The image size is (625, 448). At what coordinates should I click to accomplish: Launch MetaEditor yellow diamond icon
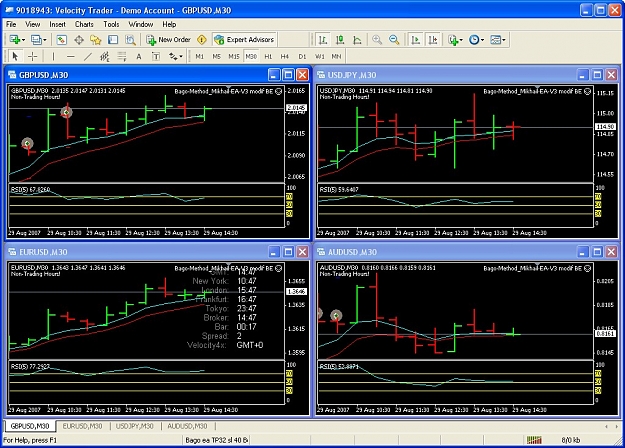202,40
